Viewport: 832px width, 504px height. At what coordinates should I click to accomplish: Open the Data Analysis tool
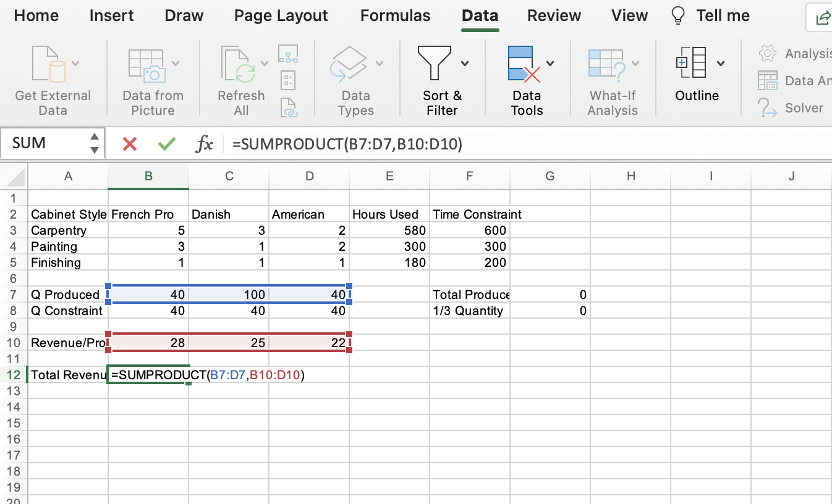(x=794, y=81)
